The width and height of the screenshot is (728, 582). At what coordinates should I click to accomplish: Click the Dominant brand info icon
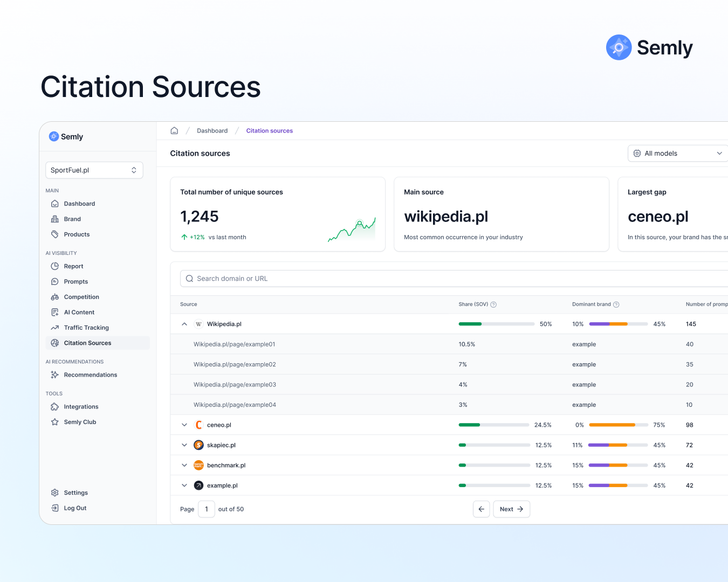pos(616,304)
